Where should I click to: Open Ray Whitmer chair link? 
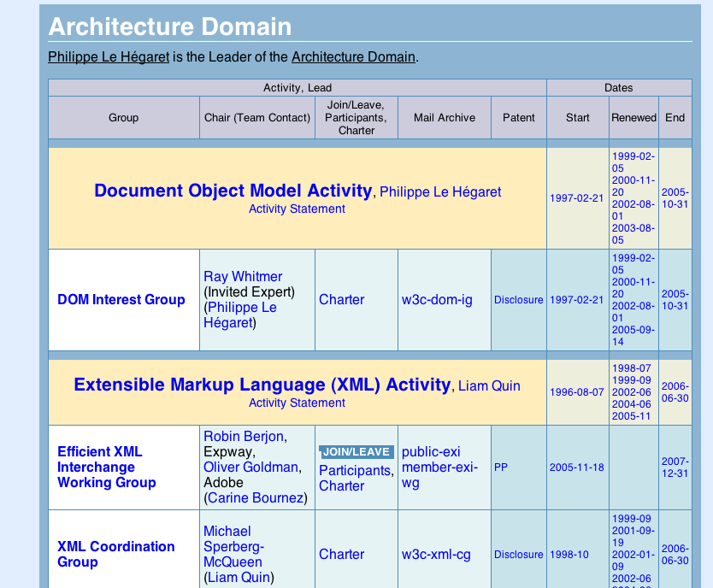point(243,276)
